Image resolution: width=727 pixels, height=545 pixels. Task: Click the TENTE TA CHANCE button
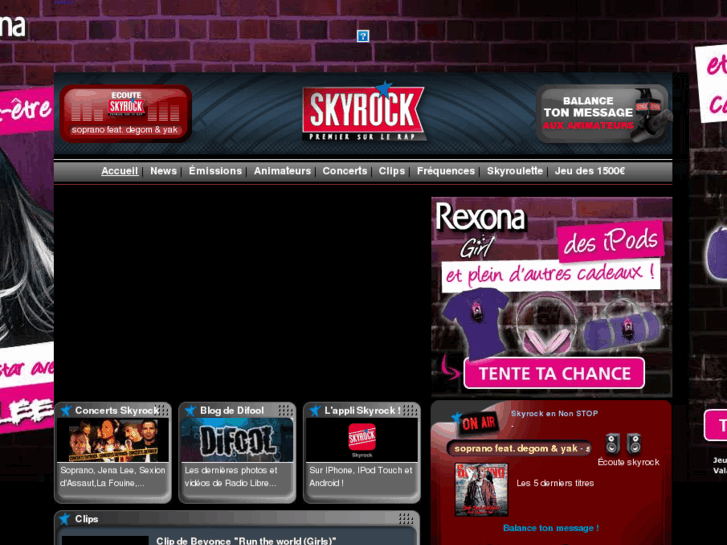[x=554, y=373]
